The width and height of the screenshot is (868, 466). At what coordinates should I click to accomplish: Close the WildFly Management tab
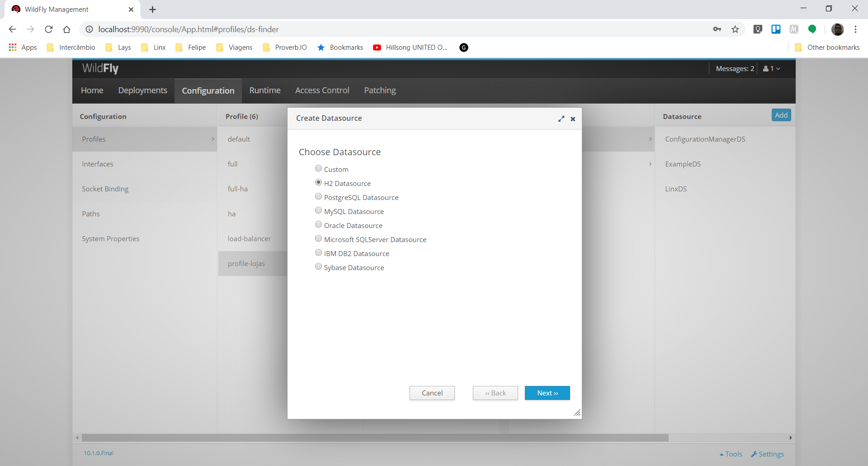(x=131, y=10)
